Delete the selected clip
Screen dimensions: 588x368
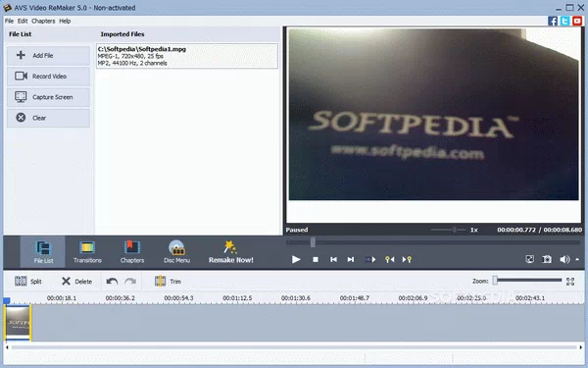pyautogui.click(x=76, y=282)
